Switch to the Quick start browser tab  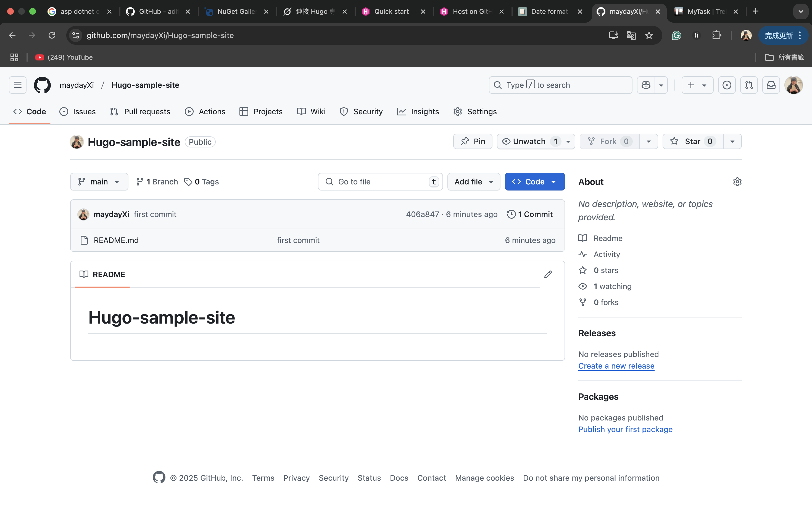(x=393, y=11)
